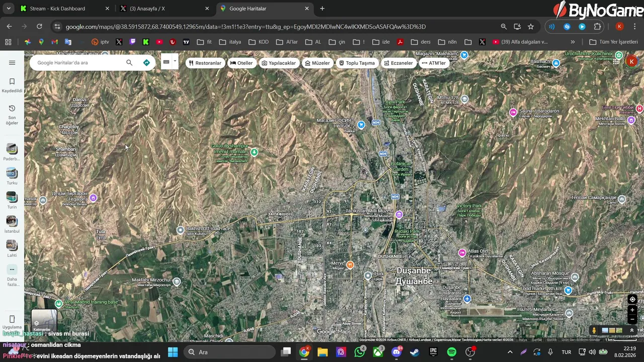644x362 pixels.
Task: Filter by Restoranlar chip
Action: coord(205,63)
